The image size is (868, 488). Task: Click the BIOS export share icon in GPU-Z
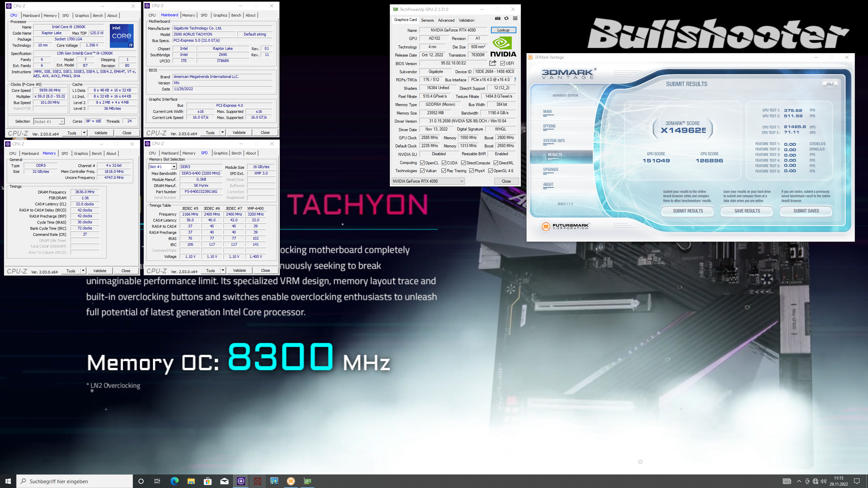coord(493,63)
